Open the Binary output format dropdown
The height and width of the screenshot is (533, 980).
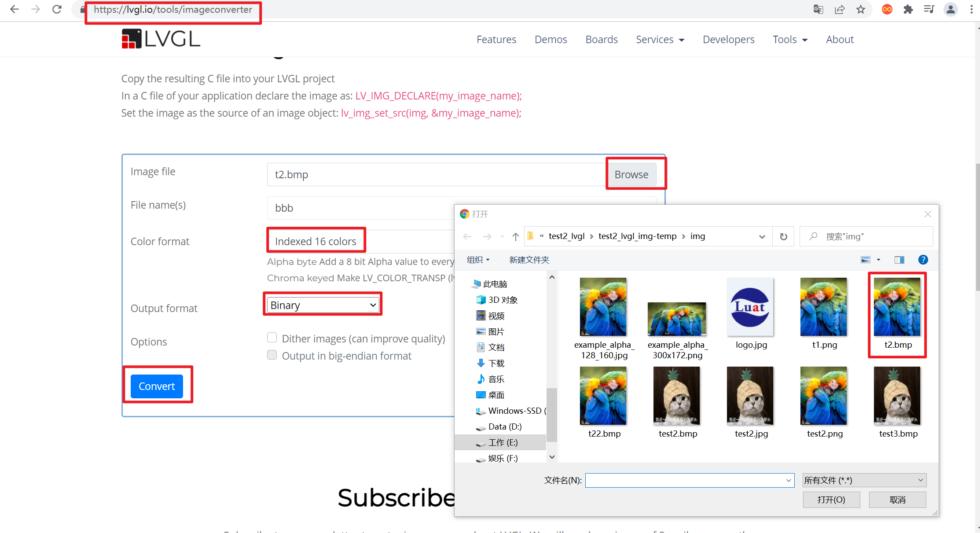coord(323,305)
